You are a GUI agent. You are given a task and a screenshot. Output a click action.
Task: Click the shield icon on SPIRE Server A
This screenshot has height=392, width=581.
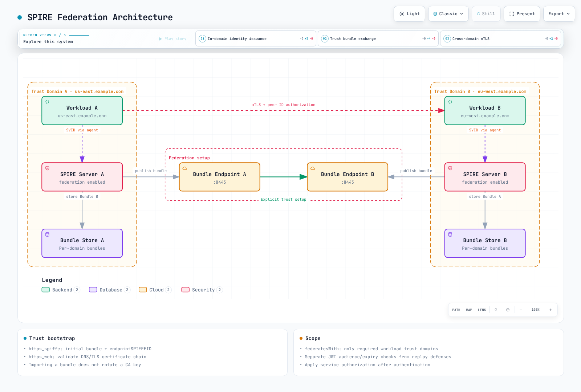(47, 168)
